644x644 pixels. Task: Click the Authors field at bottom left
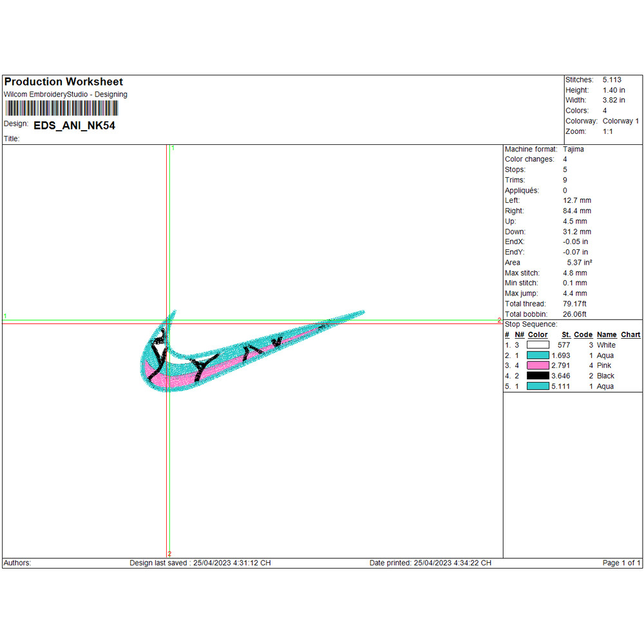(x=17, y=563)
